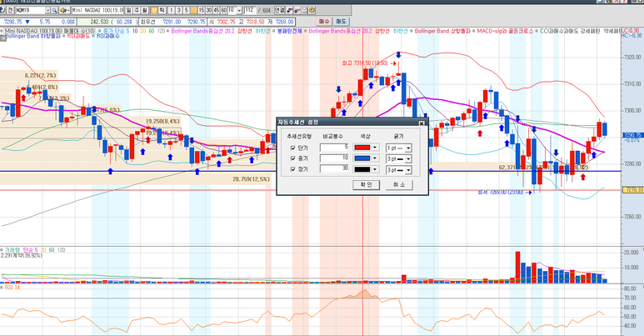Open the NQM19 symbol code dropdown
The height and width of the screenshot is (336, 644).
[x=47, y=10]
